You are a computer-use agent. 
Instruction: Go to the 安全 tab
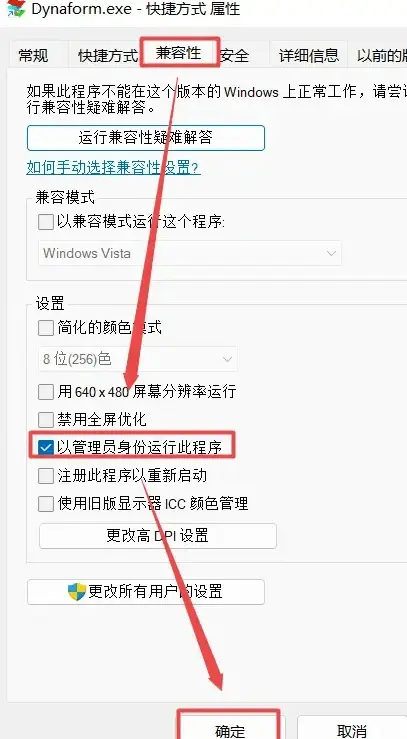(x=234, y=56)
